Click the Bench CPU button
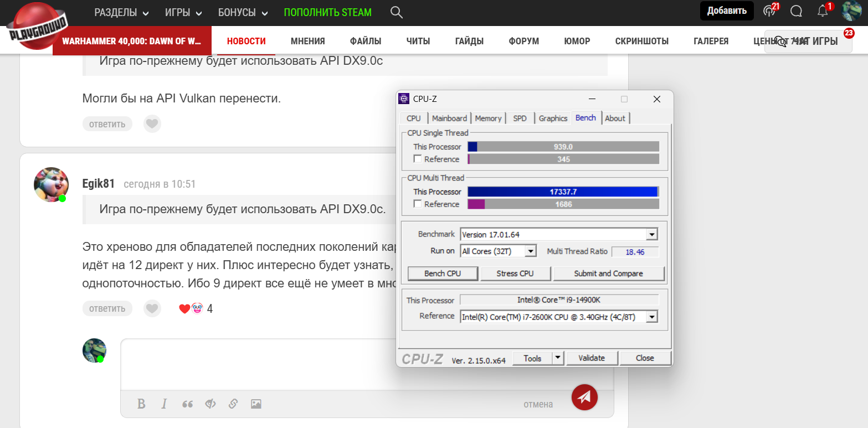Screen dimensions: 868x428 click(443, 274)
